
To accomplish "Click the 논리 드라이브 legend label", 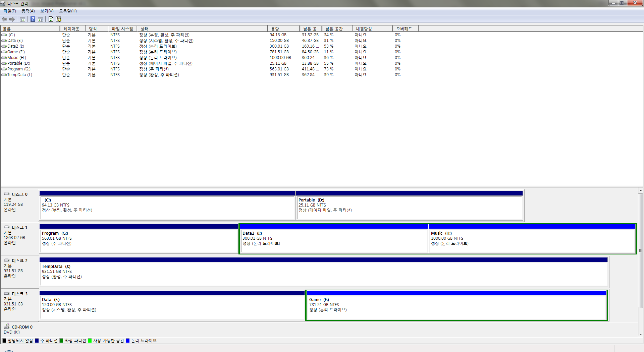I will click(x=144, y=341).
